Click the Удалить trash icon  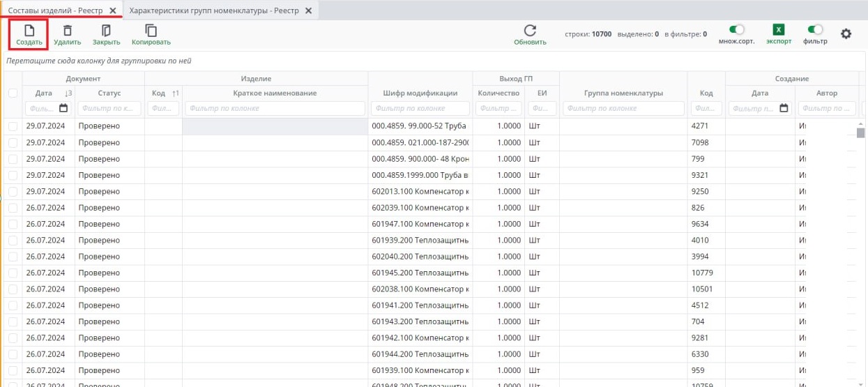tap(68, 30)
